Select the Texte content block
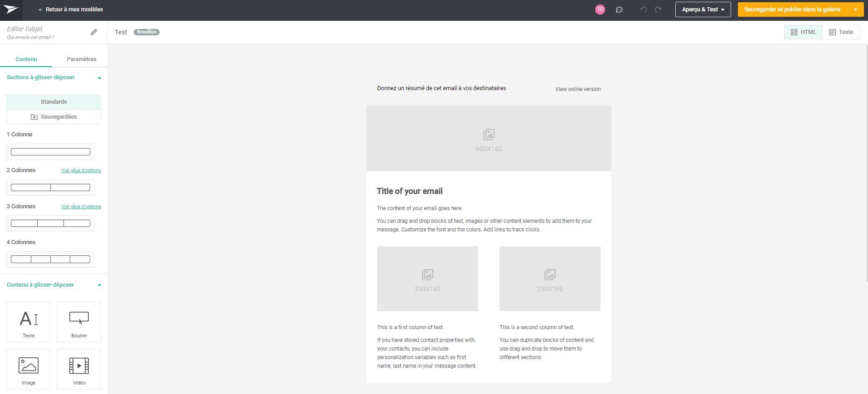Image resolution: width=868 pixels, height=394 pixels. tap(29, 322)
